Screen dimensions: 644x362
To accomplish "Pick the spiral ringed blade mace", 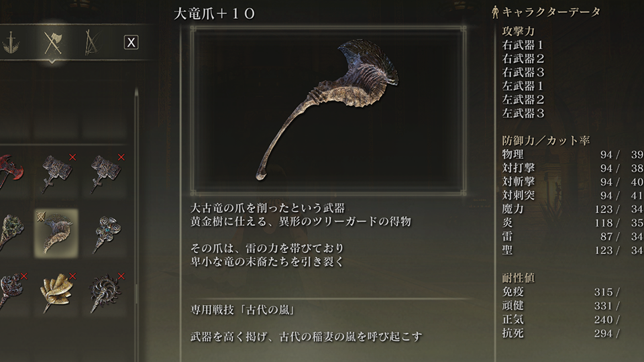I will [105, 292].
